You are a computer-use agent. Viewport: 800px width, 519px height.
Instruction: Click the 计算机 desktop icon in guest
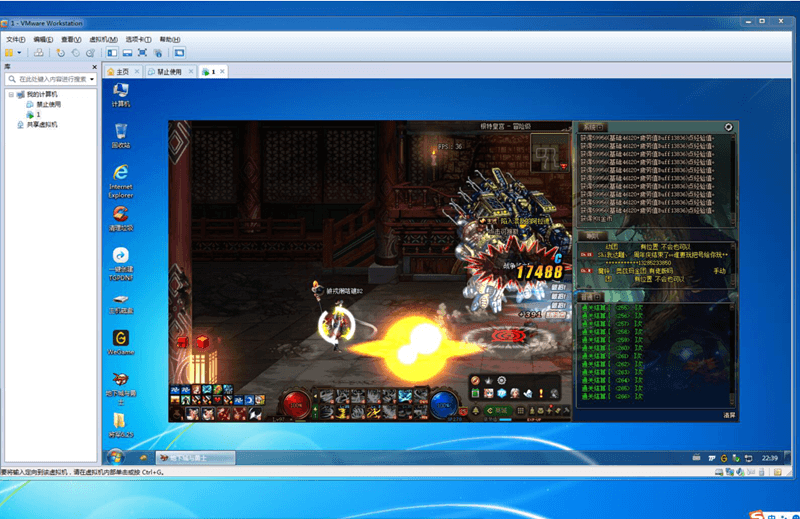(121, 95)
